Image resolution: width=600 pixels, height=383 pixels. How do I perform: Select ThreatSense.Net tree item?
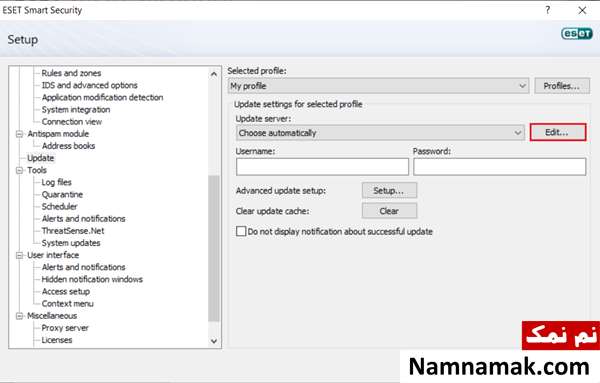(x=73, y=231)
